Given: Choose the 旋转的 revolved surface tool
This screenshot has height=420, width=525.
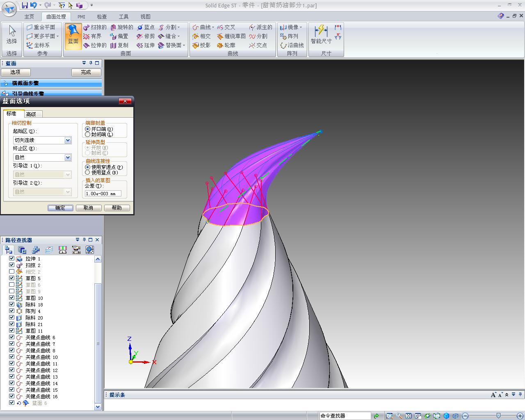Looking at the screenshot, I should click(x=121, y=27).
